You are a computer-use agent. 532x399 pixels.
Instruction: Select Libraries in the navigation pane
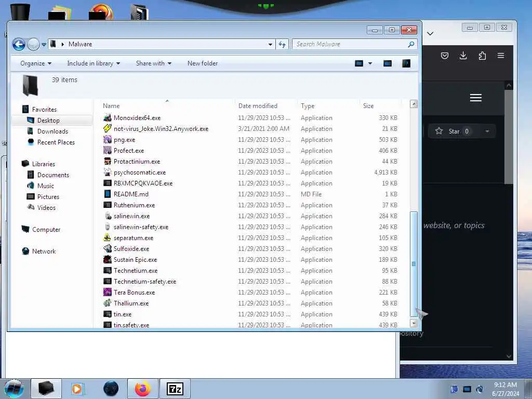point(44,164)
